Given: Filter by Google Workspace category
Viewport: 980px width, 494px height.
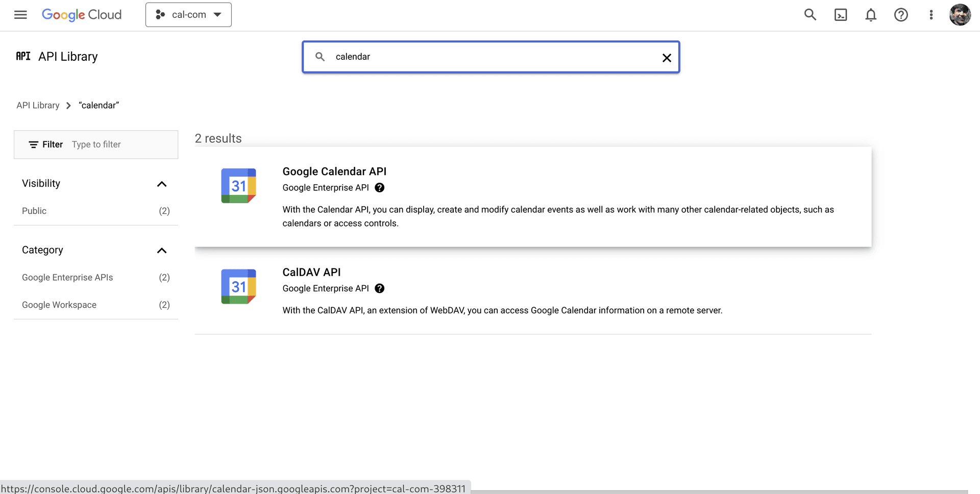Looking at the screenshot, I should pos(59,305).
